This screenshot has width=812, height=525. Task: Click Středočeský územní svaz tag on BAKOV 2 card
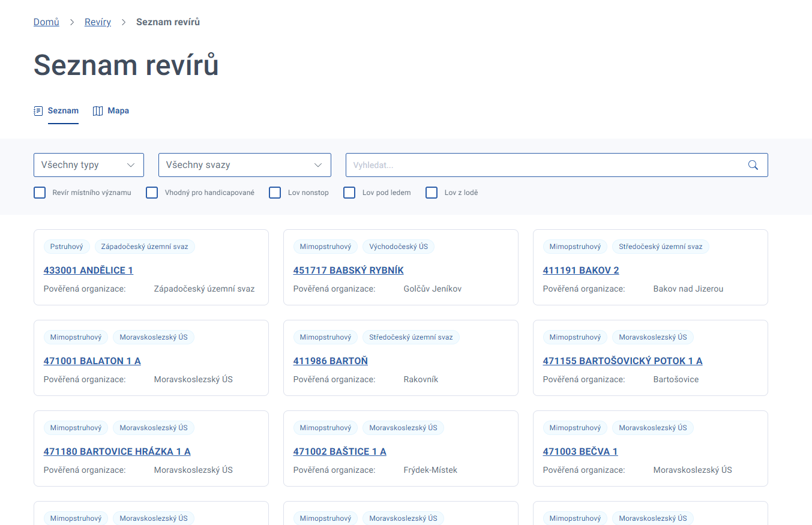(661, 247)
